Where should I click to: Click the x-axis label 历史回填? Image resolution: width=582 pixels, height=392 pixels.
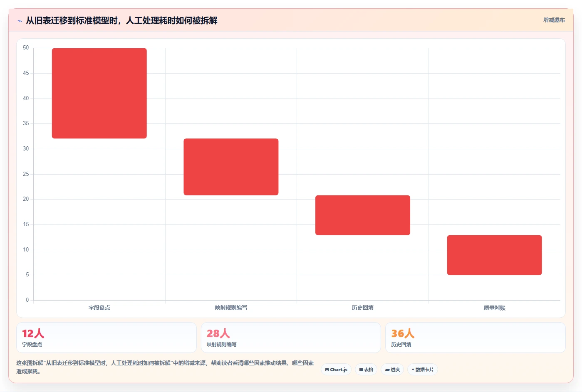point(363,308)
